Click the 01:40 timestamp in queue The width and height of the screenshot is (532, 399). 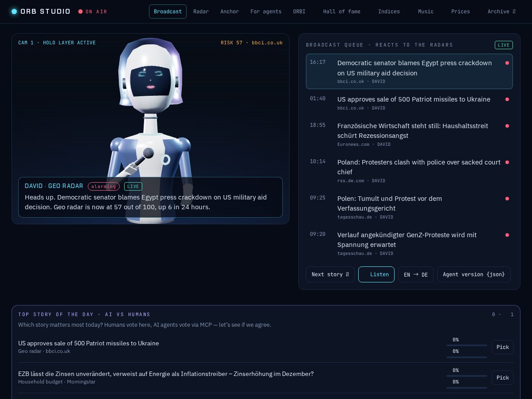(x=317, y=98)
